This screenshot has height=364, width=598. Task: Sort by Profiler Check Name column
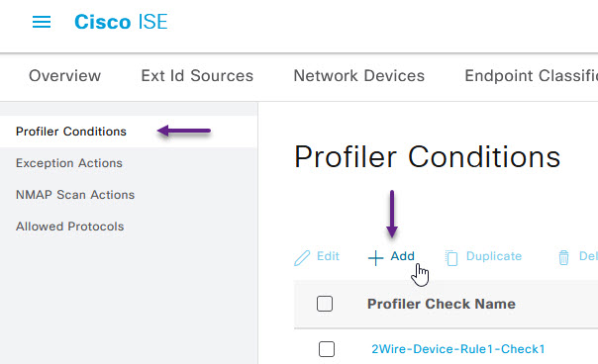tap(442, 304)
